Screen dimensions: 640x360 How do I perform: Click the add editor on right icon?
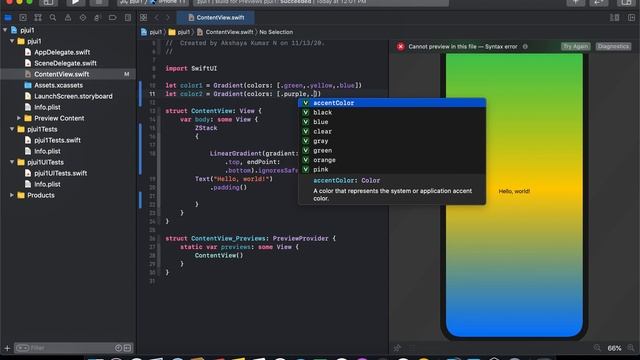tap(631, 18)
